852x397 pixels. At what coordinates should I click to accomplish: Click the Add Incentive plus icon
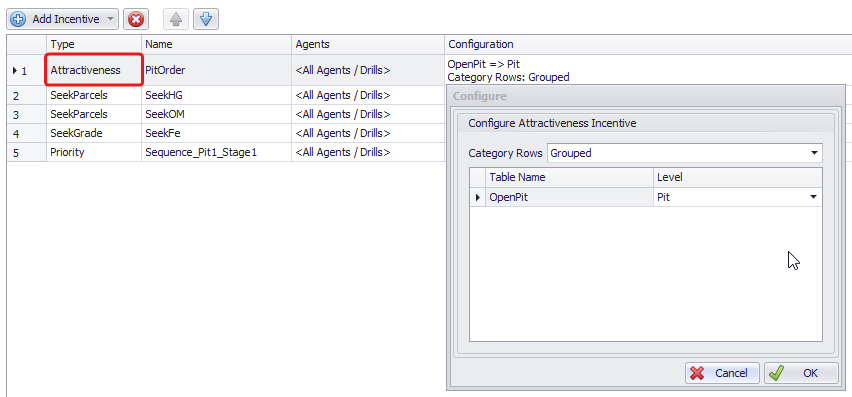17,20
